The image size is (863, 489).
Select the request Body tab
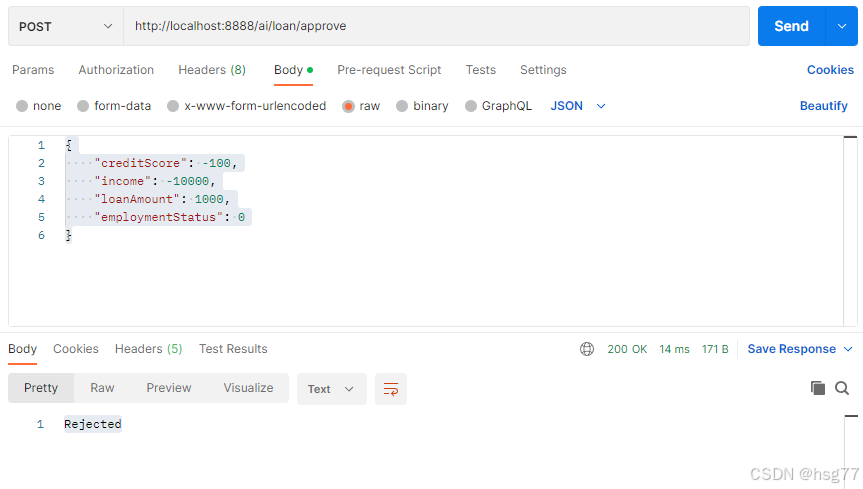tap(293, 70)
